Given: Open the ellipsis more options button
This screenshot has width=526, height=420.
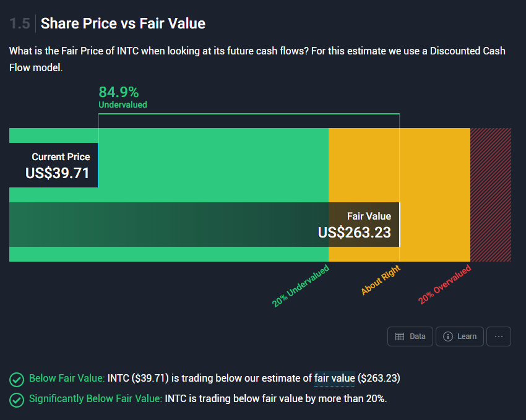Looking at the screenshot, I should (499, 336).
